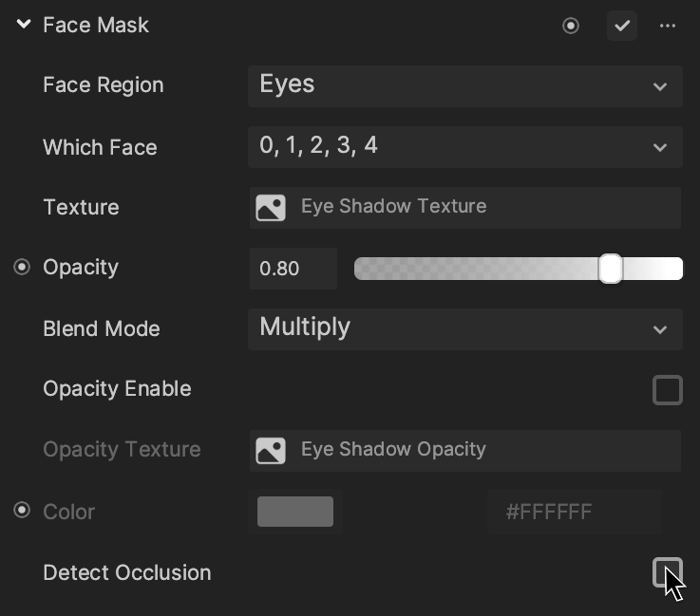This screenshot has height=616, width=700.
Task: Open the Face Region dropdown
Action: point(465,86)
